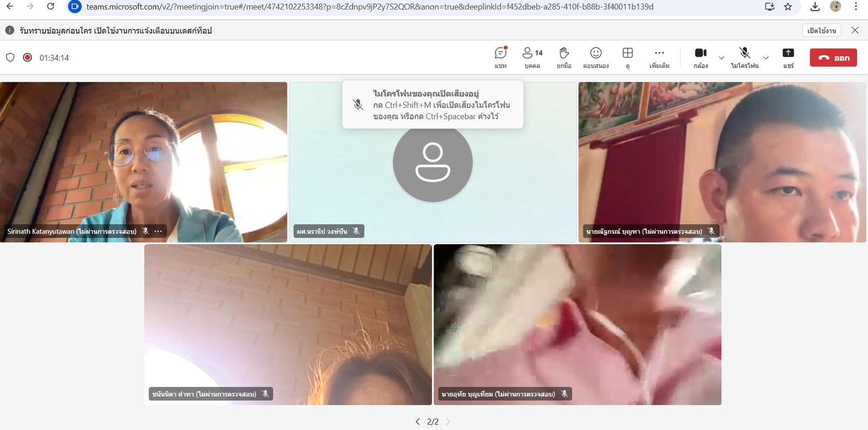The width and height of the screenshot is (868, 430).
Task: Click the share screen icon
Action: pyautogui.click(x=788, y=57)
